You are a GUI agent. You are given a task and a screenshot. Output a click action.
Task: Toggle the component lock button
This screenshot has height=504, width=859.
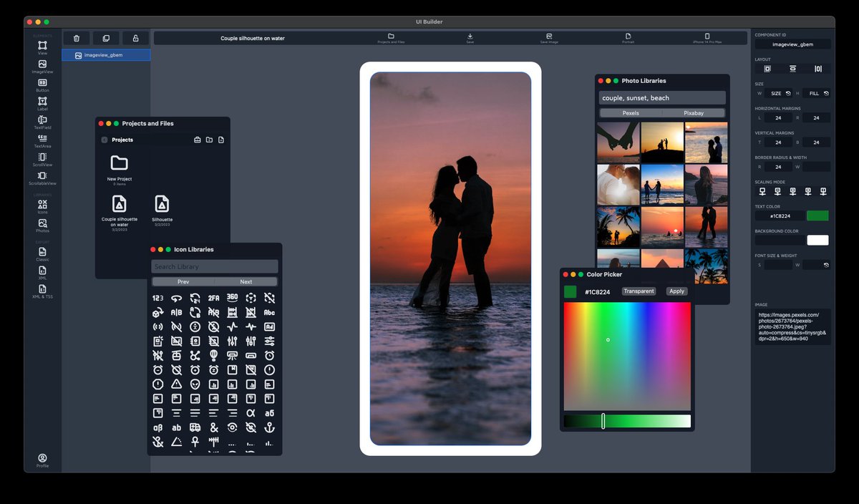[135, 38]
